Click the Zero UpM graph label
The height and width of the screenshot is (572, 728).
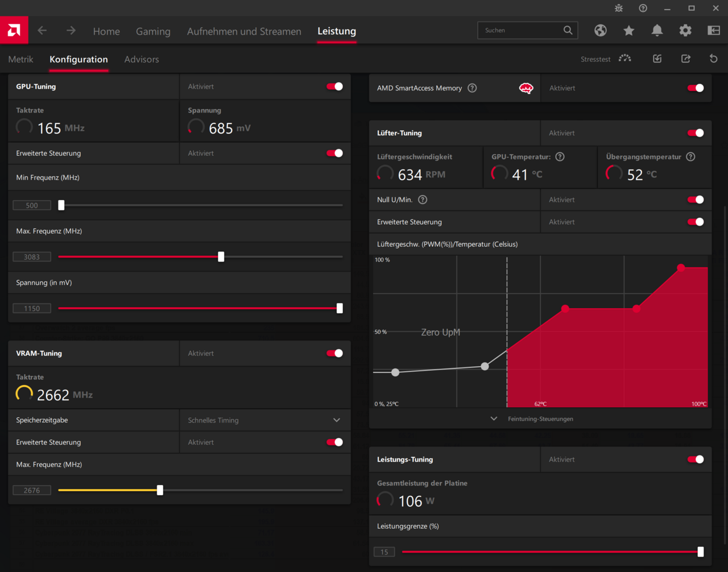point(441,332)
